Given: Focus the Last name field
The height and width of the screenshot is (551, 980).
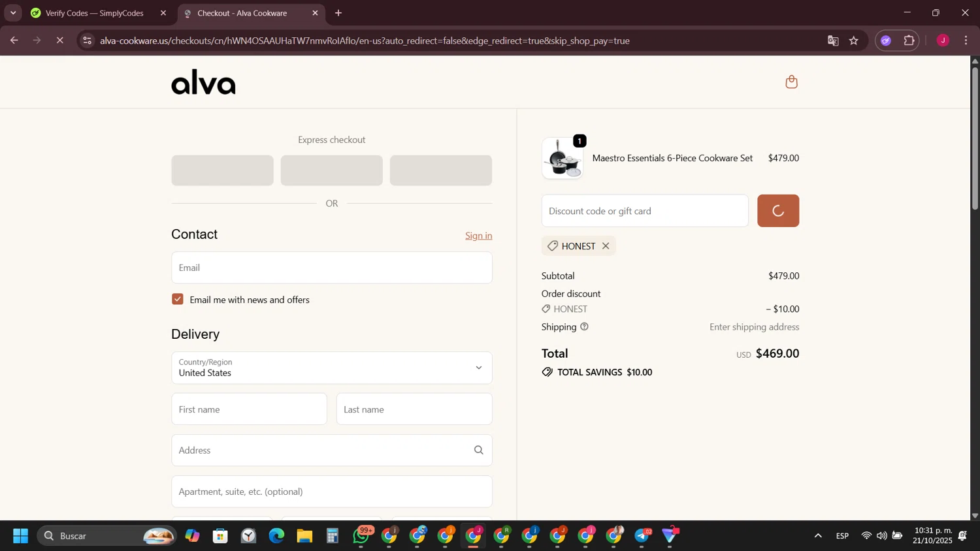Looking at the screenshot, I should (414, 409).
